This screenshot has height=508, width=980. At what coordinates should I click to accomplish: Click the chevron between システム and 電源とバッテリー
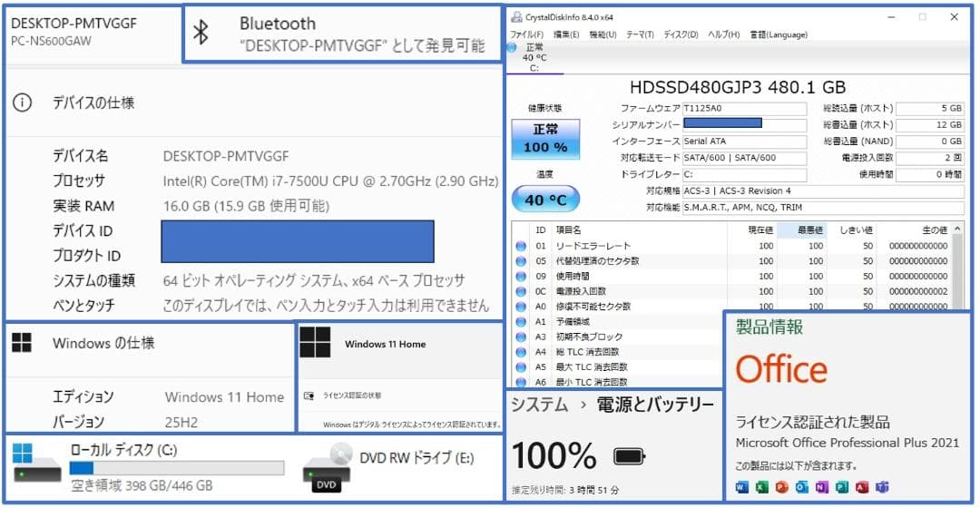pyautogui.click(x=583, y=405)
